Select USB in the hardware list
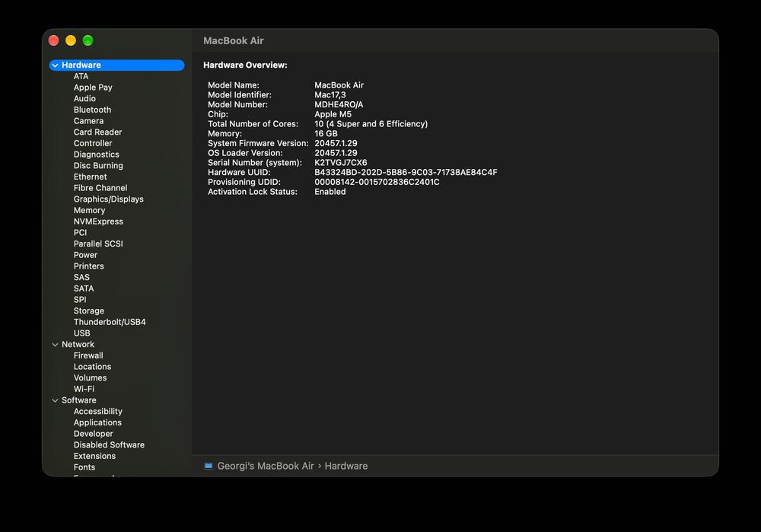The height and width of the screenshot is (532, 761). (82, 333)
